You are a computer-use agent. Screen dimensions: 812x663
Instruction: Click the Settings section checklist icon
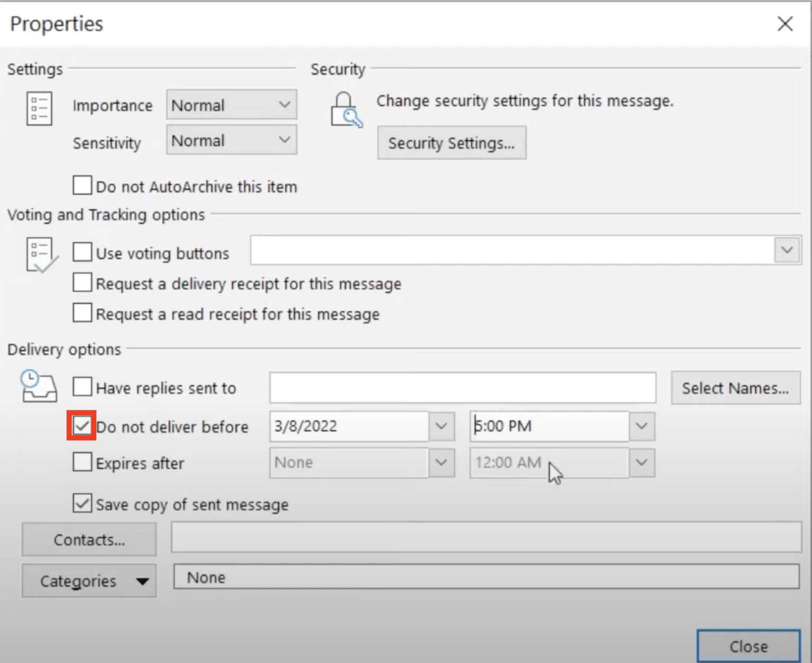[38, 108]
